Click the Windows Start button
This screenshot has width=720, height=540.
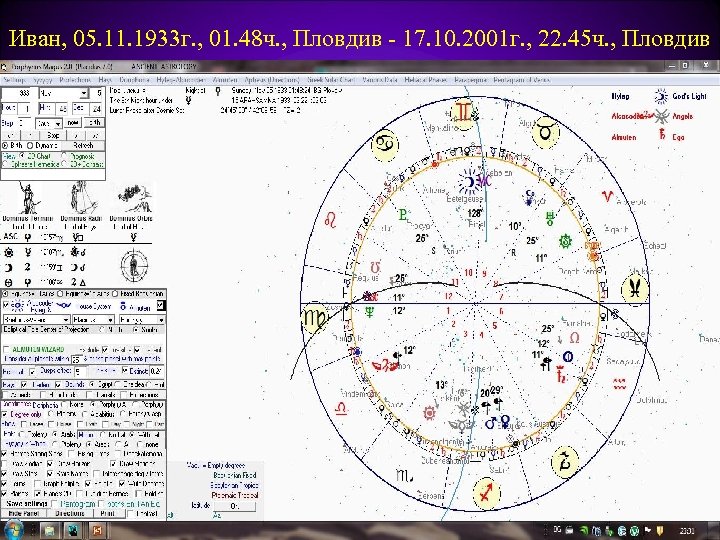(x=13, y=531)
